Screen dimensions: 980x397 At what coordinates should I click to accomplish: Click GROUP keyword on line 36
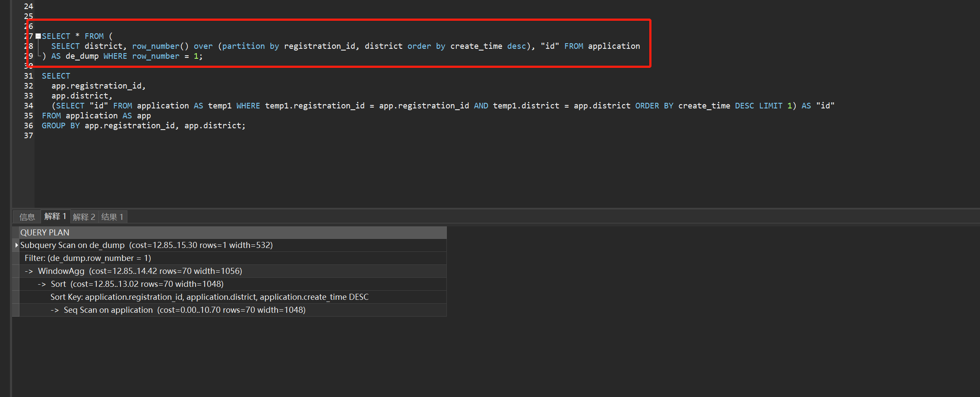54,126
